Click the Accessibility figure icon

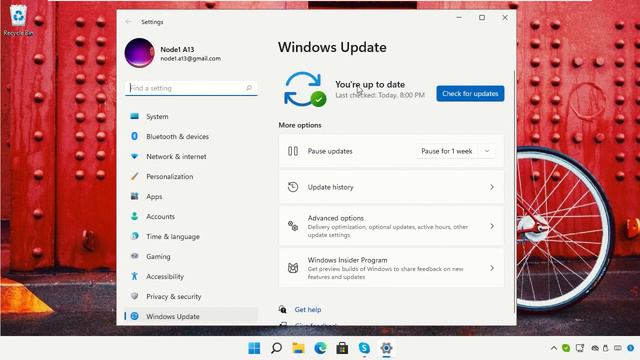(x=134, y=276)
